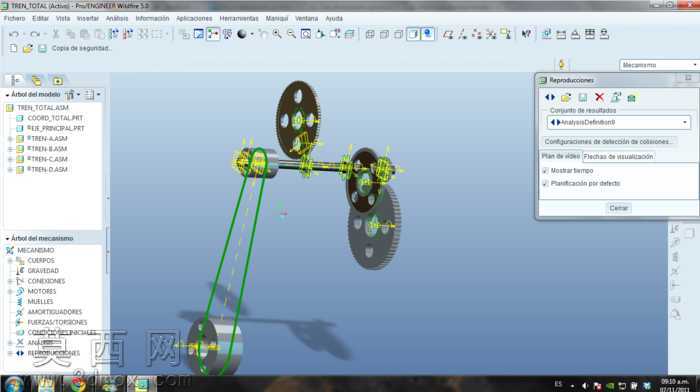Image resolution: width=700 pixels, height=392 pixels.
Task: Select EJE_PRINCIPAL.PRT in the model tree
Action: coord(56,128)
